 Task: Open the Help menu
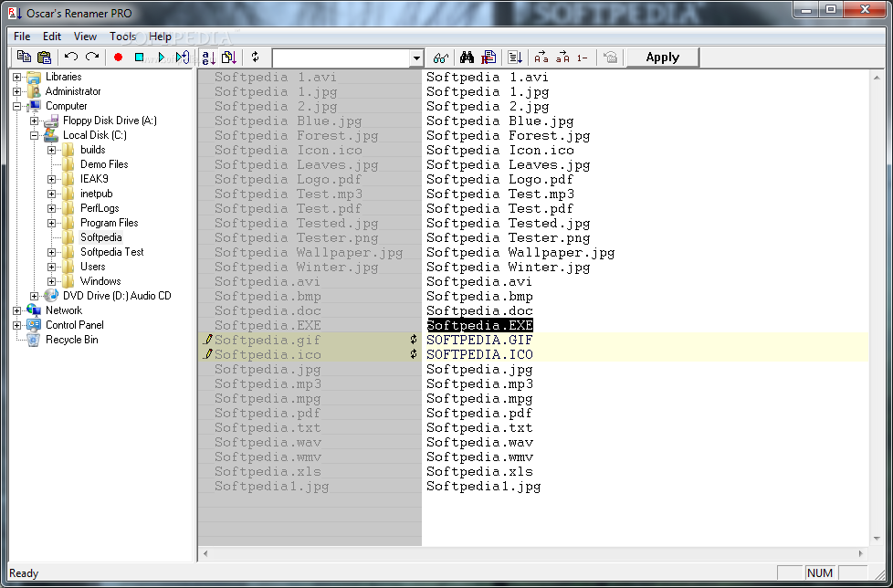[160, 37]
